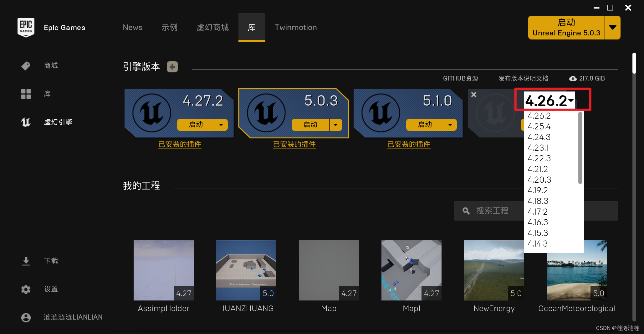Image resolution: width=644 pixels, height=334 pixels.
Task: Select the 库 tab in top bar
Action: pos(252,28)
